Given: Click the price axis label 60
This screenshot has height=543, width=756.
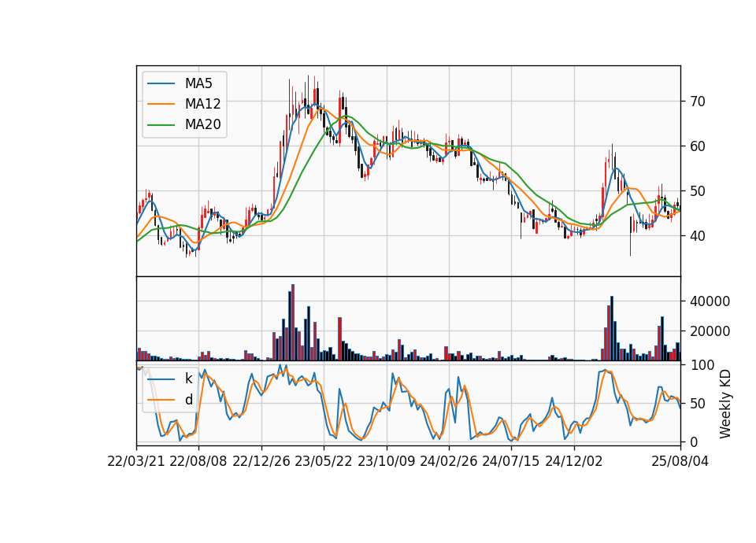Looking at the screenshot, I should point(698,146).
